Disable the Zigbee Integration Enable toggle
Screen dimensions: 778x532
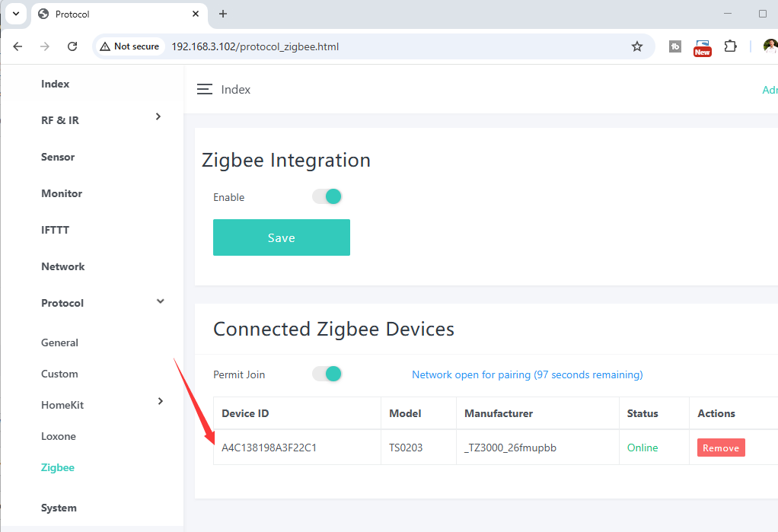327,196
